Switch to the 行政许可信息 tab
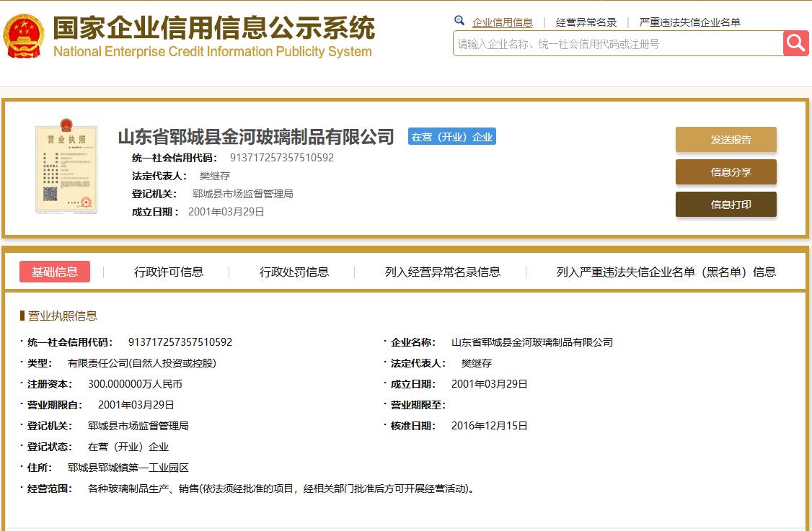The height and width of the screenshot is (531, 812). [168, 272]
